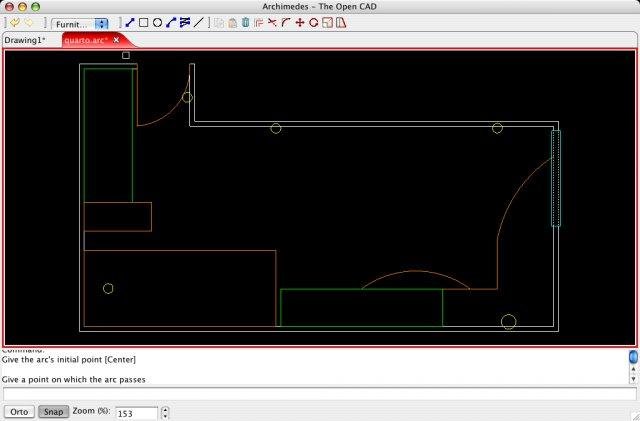This screenshot has height=421, width=640.
Task: Select the Line tool
Action: coord(130,23)
